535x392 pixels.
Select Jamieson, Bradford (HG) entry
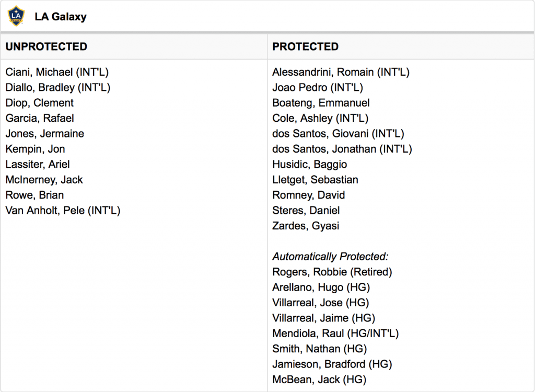click(332, 364)
